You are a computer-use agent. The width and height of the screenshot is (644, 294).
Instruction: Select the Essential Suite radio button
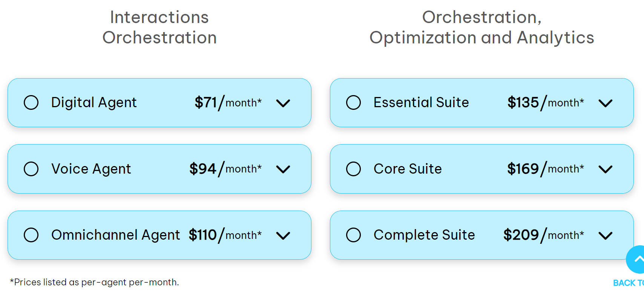(x=353, y=102)
